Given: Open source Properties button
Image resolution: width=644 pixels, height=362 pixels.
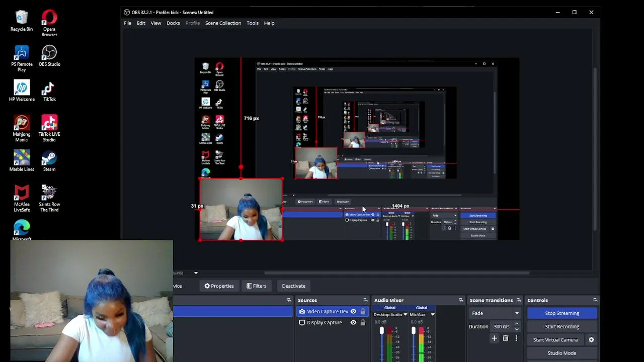Looking at the screenshot, I should pos(219,286).
